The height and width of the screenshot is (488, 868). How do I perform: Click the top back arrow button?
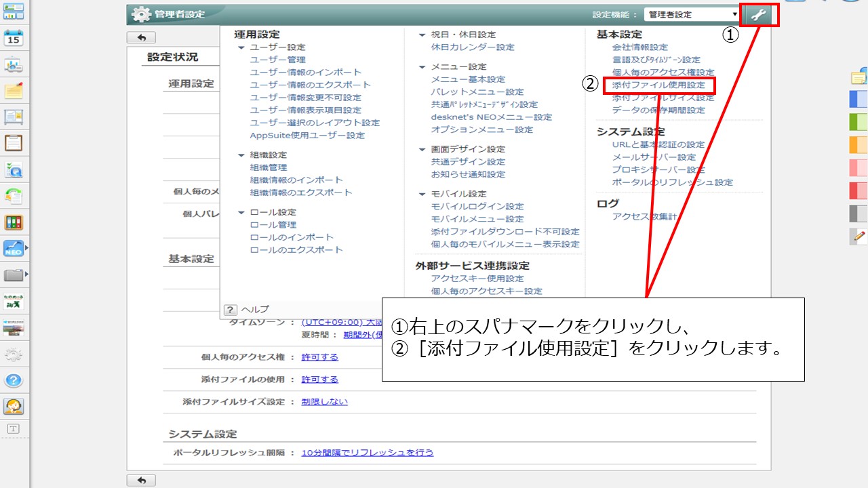point(141,38)
